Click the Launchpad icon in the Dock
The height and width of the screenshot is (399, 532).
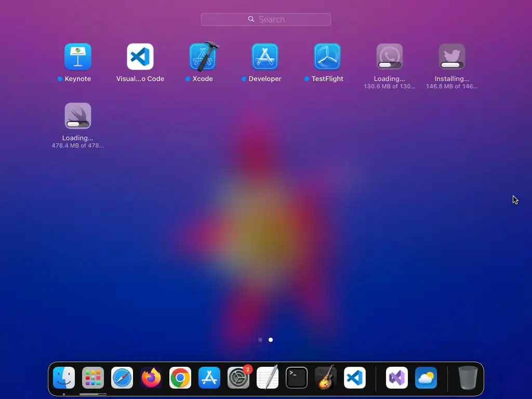coord(93,378)
